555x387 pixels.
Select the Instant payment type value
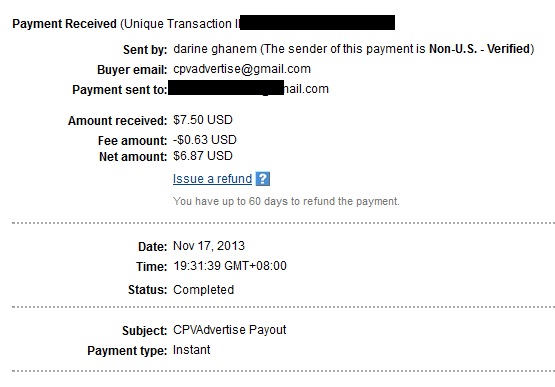[191, 350]
